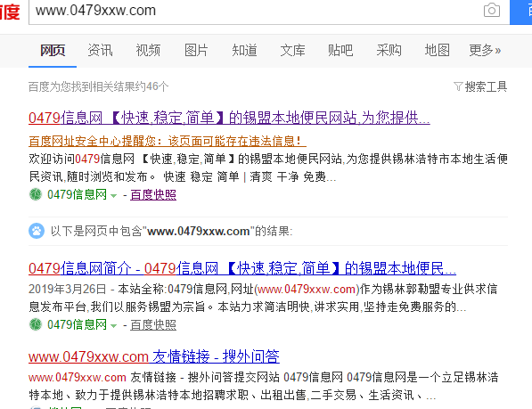Screen dimensions: 532x409
Task: Click the 2019年3月26日 date text
Action: (x=68, y=289)
